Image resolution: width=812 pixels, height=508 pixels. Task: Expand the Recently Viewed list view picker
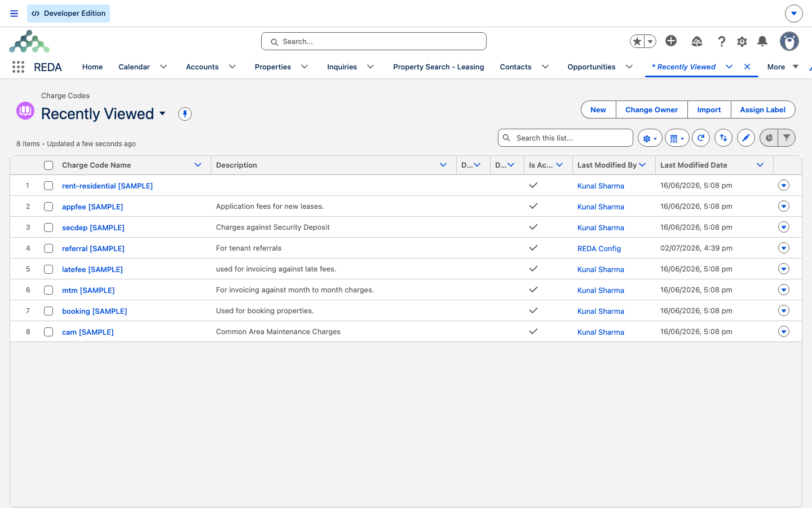tap(162, 113)
